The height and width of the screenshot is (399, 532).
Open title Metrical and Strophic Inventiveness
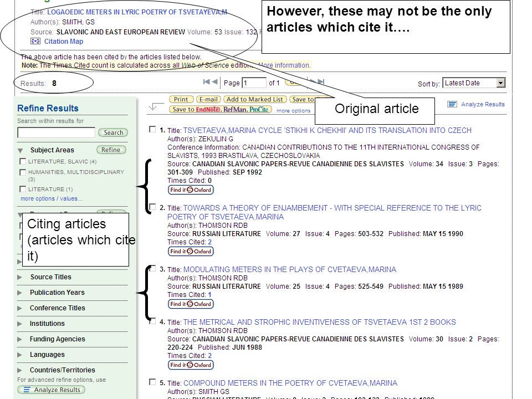pyautogui.click(x=320, y=322)
